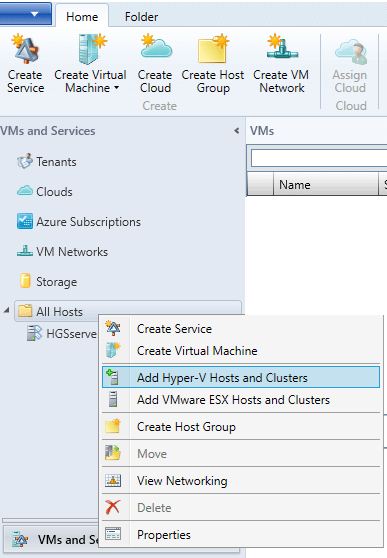Image resolution: width=387 pixels, height=558 pixels.
Task: Click the Assign Cloud ribbon icon
Action: pyautogui.click(x=351, y=52)
